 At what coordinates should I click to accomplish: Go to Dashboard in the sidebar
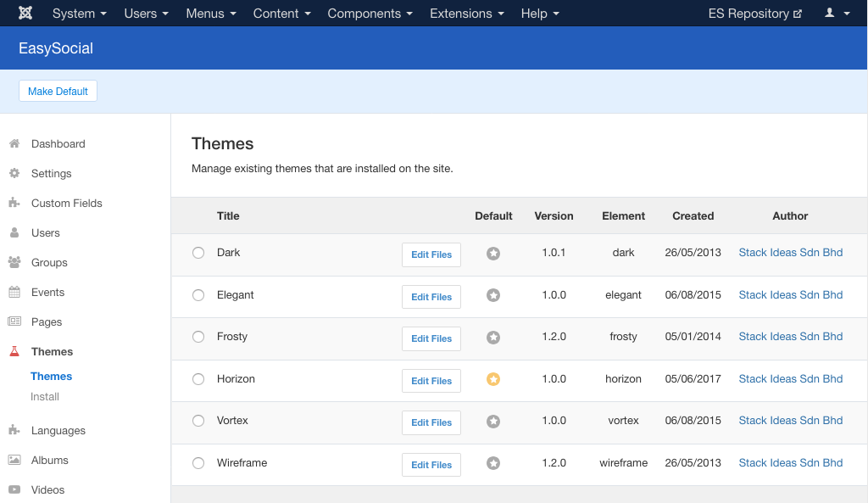(58, 144)
